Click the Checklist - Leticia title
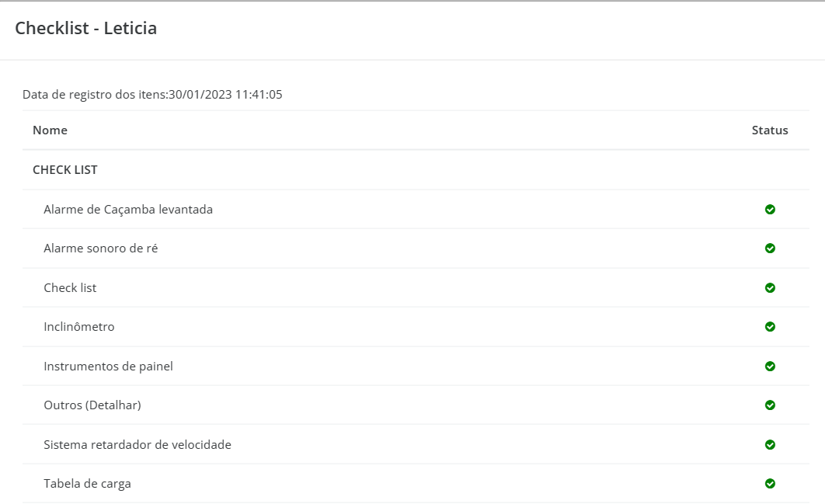The height and width of the screenshot is (504, 825). pos(85,28)
